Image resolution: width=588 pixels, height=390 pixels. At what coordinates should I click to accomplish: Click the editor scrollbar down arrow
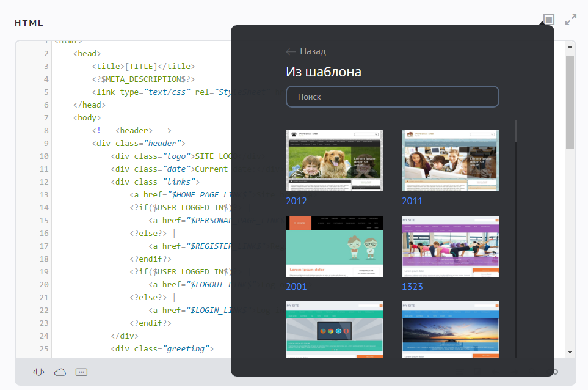(x=570, y=351)
